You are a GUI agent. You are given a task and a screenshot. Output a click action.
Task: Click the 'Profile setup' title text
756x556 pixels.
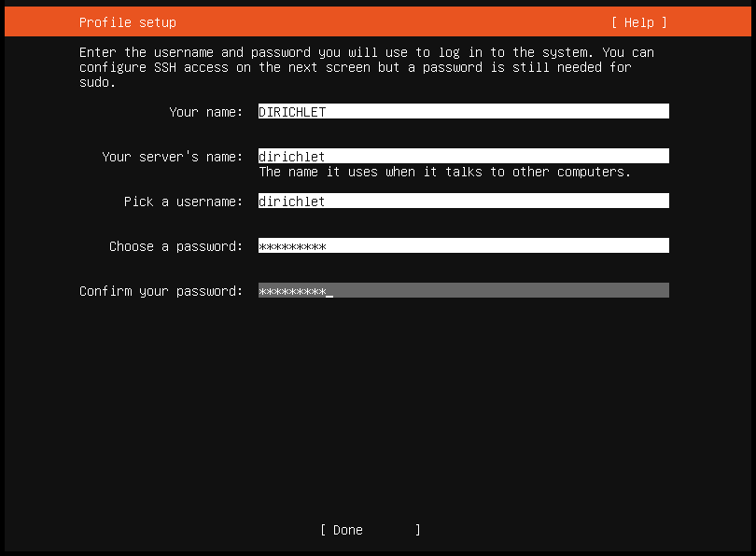128,22
